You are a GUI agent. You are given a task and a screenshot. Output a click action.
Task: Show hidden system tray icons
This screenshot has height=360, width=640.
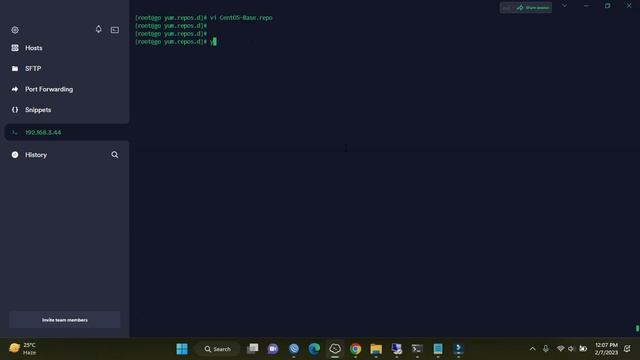click(532, 349)
